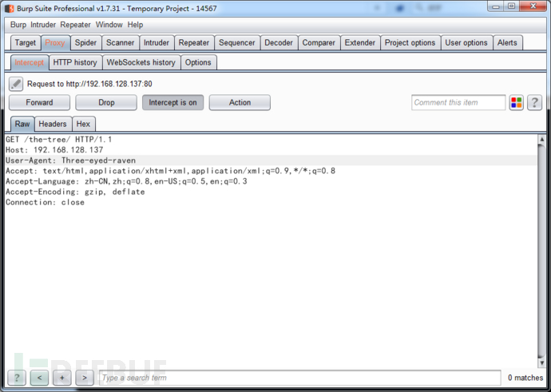Click the Connection: close line
551x392 pixels.
[x=45, y=202]
